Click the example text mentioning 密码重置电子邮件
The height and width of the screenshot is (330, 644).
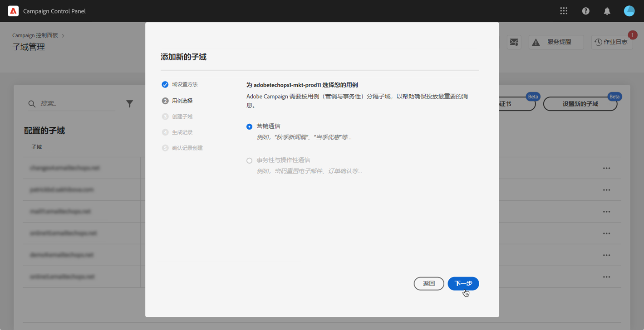(310, 171)
